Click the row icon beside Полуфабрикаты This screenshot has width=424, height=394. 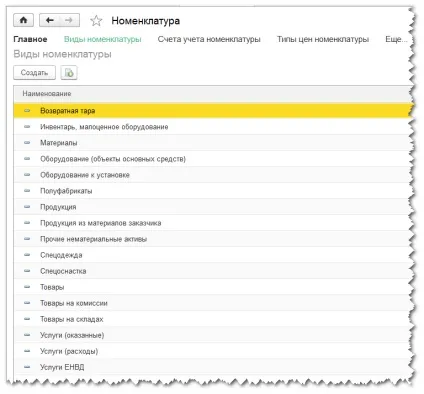[27, 191]
